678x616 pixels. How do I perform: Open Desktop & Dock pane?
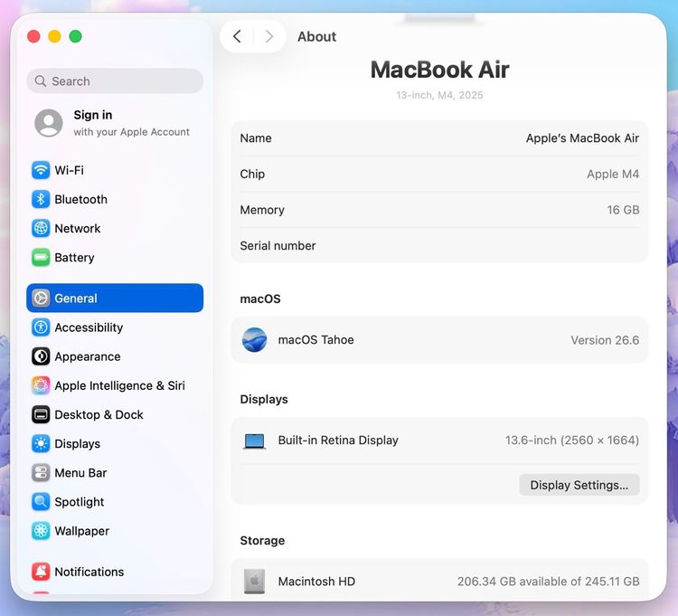click(x=99, y=414)
